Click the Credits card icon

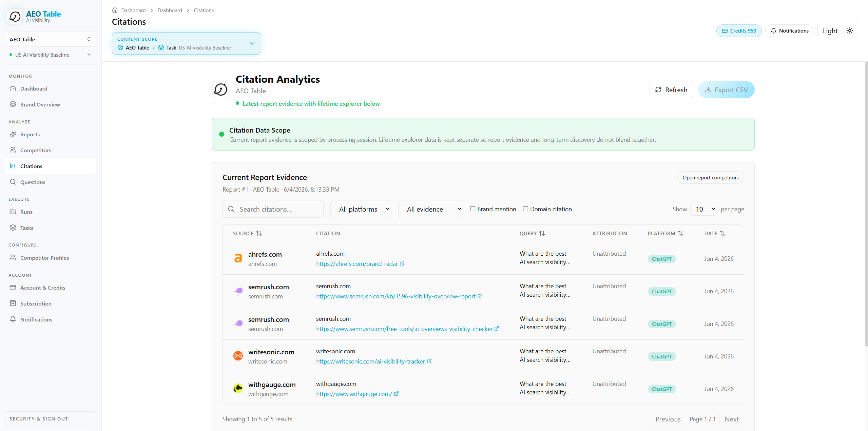click(x=725, y=31)
